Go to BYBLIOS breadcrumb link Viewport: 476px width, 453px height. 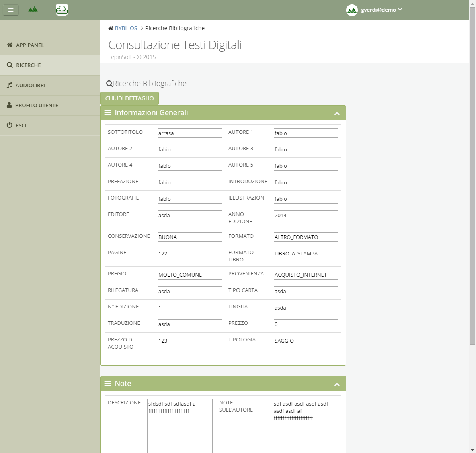[126, 28]
